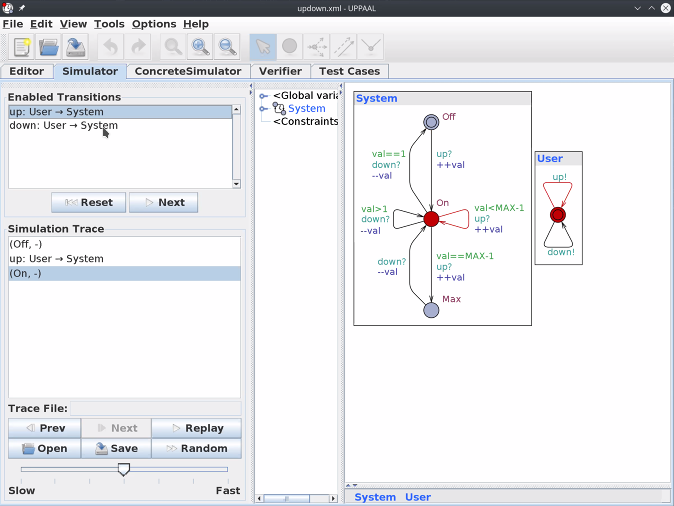Click scroll-down arrow of Enabled Transitions list
Image resolution: width=674 pixels, height=506 pixels.
236,184
